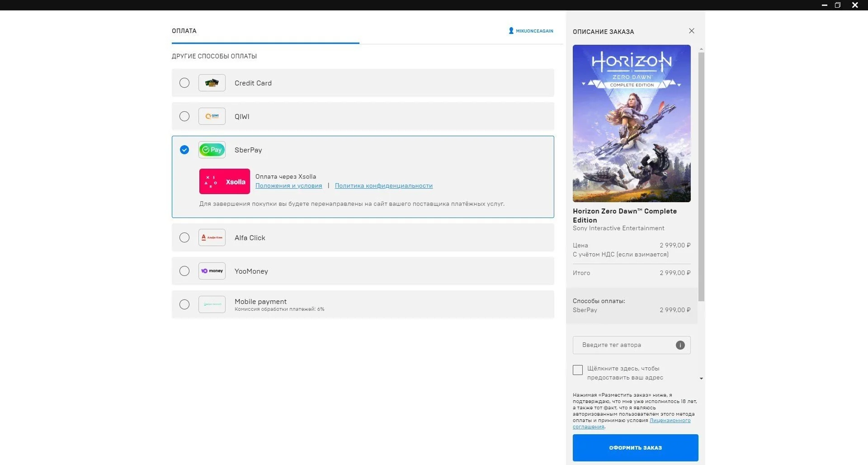The width and height of the screenshot is (868, 465).
Task: Click the Horizon Zero Dawn cover thumbnail
Action: (x=632, y=123)
